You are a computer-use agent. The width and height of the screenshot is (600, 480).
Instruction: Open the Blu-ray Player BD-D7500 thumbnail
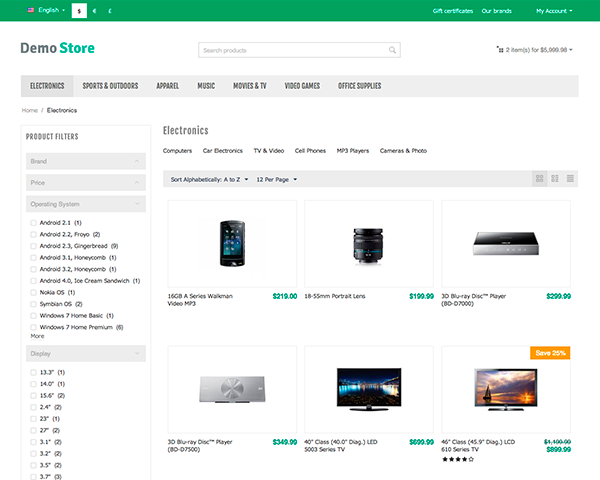(232, 389)
